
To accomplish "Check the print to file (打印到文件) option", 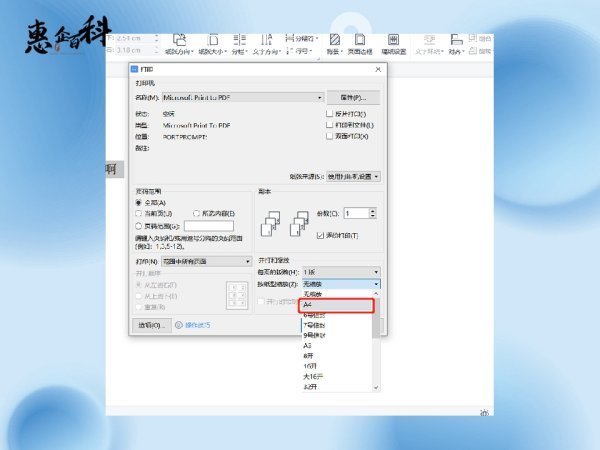I will (330, 125).
